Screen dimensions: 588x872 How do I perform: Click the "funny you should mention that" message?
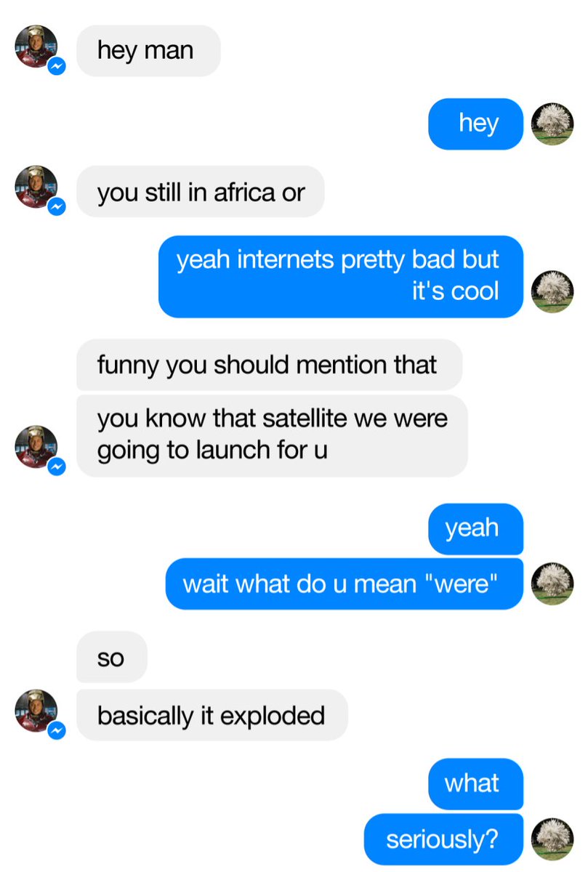269,364
